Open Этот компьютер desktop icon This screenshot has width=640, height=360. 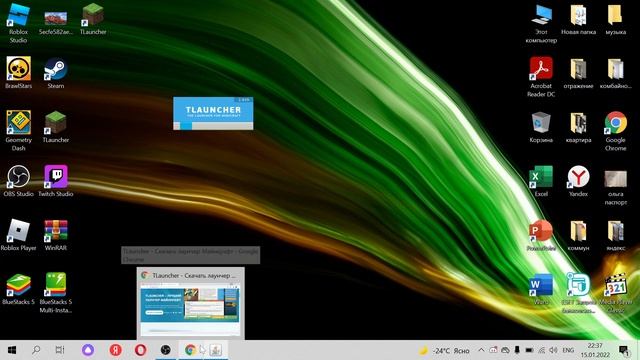tap(541, 23)
